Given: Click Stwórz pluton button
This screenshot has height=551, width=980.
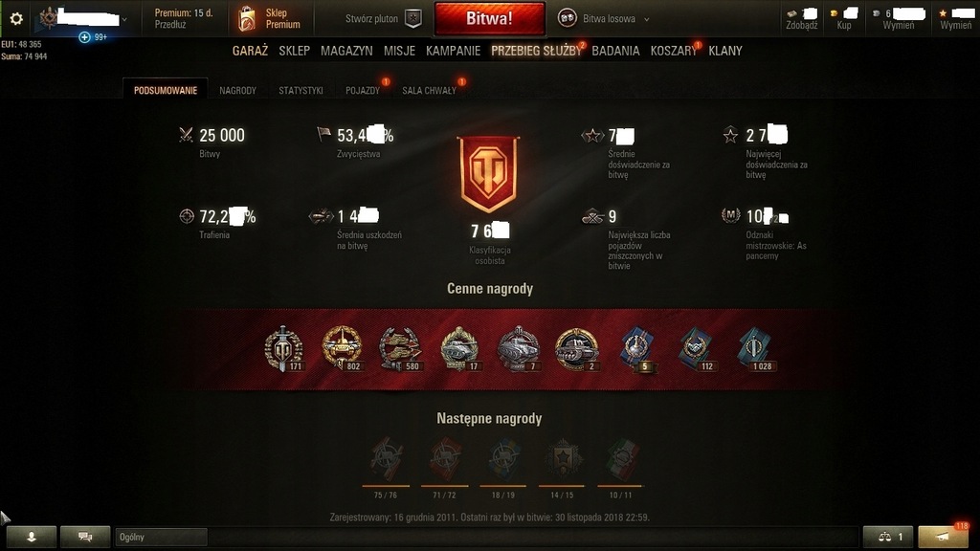Looking at the screenshot, I should [372, 19].
